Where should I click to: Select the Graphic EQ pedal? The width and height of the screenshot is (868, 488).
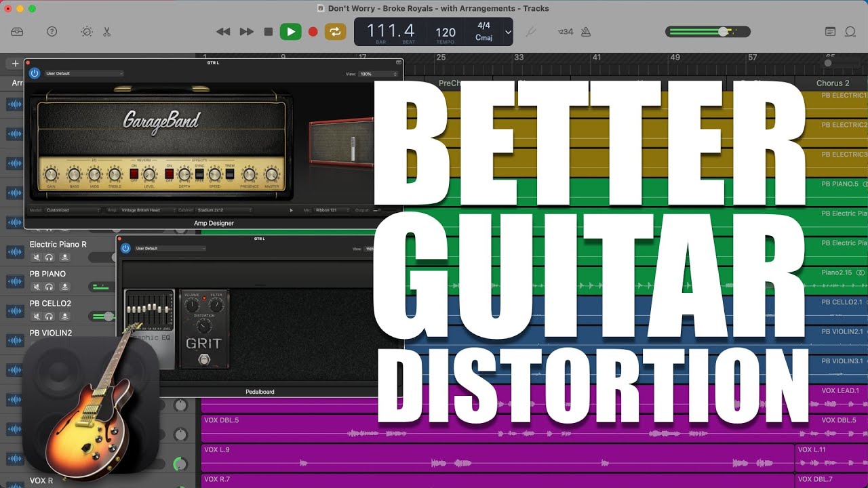[149, 329]
